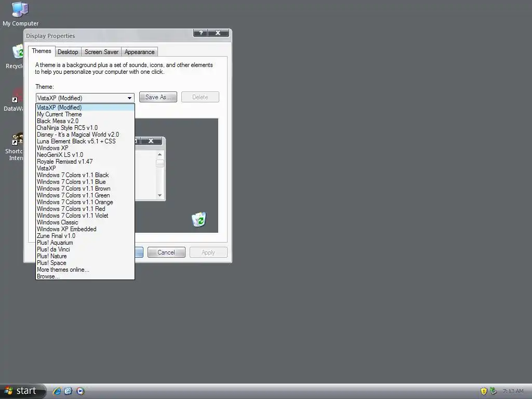Close the Display Properties dialog
532x399 pixels.
coord(218,33)
